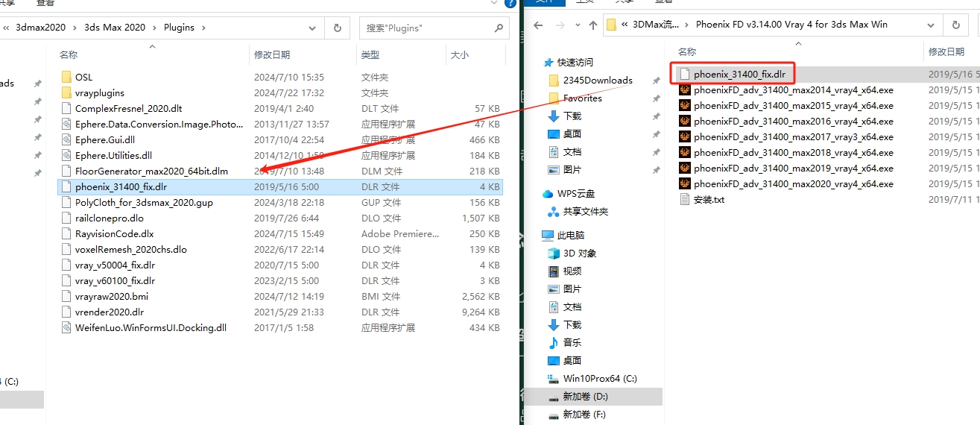Open address history dropdown in Phoenix FD window
Screen dimensions: 980x425
coord(932,25)
